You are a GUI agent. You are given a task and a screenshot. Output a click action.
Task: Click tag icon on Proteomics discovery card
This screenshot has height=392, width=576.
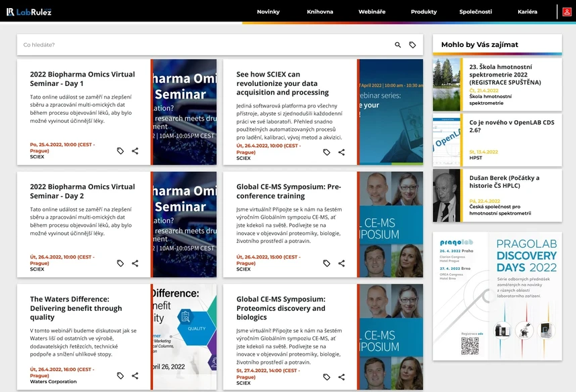[x=326, y=377]
